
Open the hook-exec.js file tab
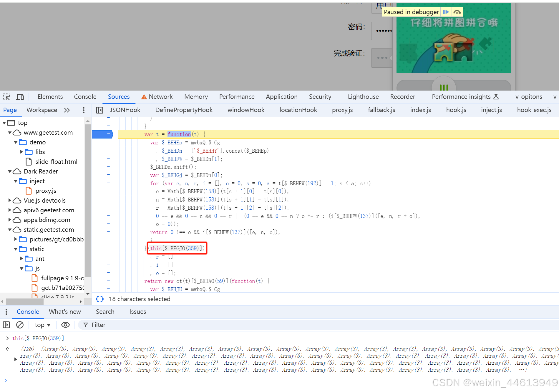click(x=534, y=110)
